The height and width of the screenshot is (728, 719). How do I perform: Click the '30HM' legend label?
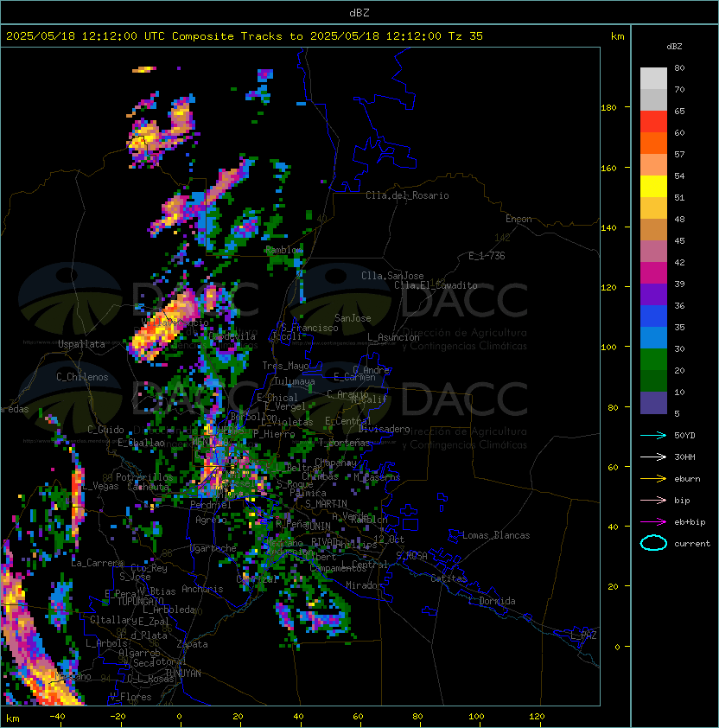(x=684, y=457)
